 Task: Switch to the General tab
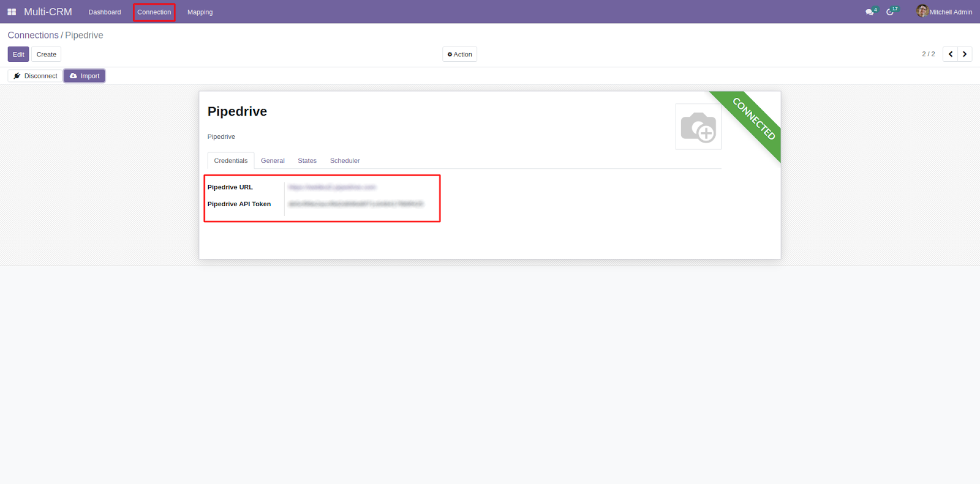273,161
